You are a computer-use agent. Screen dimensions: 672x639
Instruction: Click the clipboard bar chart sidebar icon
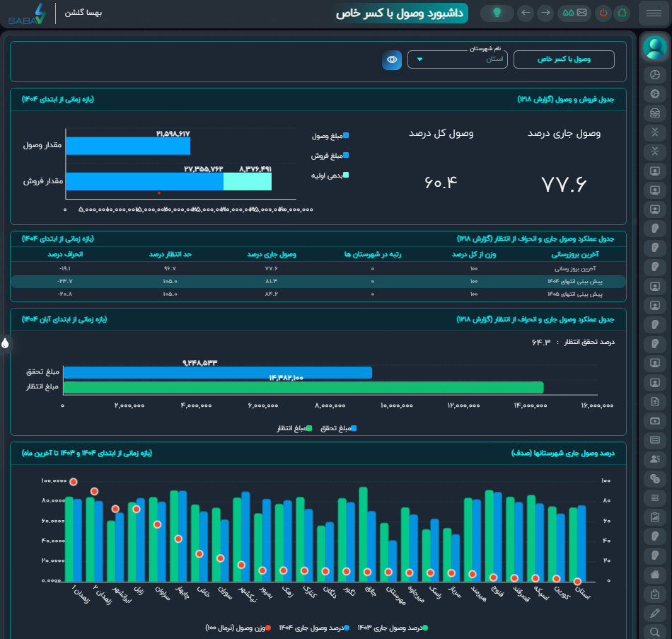click(655, 517)
